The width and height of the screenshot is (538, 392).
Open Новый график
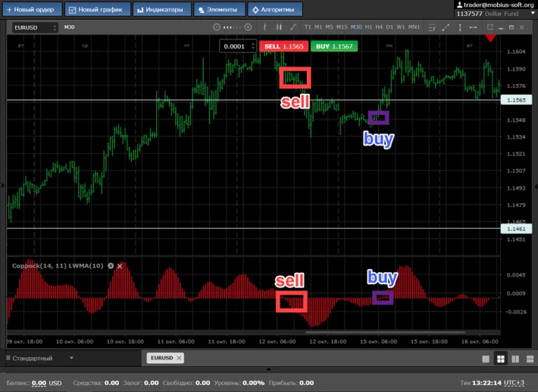point(97,9)
